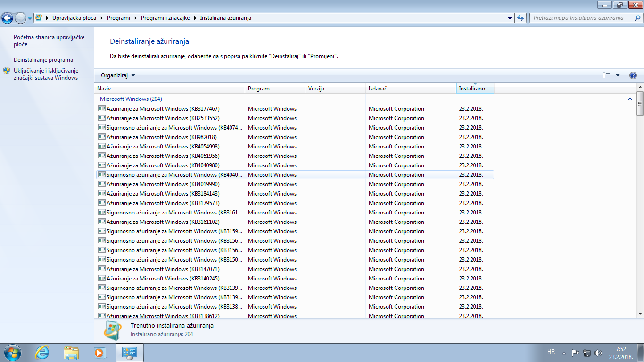Select the KB3140245 update icon
644x362 pixels.
101,278
